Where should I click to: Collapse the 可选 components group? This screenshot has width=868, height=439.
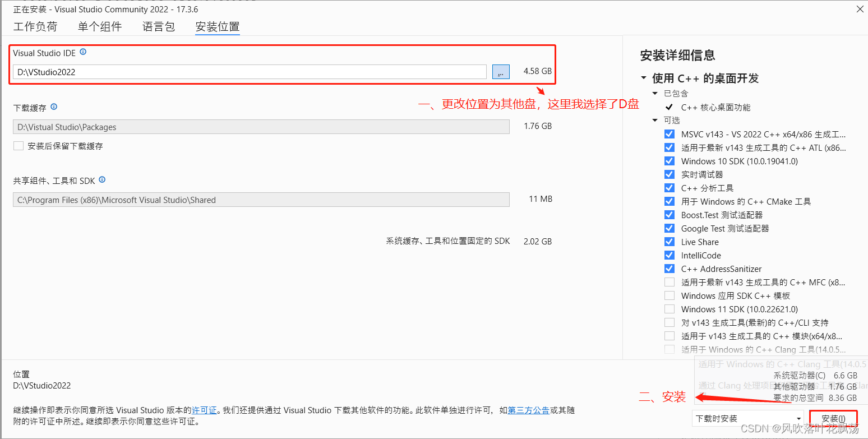655,121
